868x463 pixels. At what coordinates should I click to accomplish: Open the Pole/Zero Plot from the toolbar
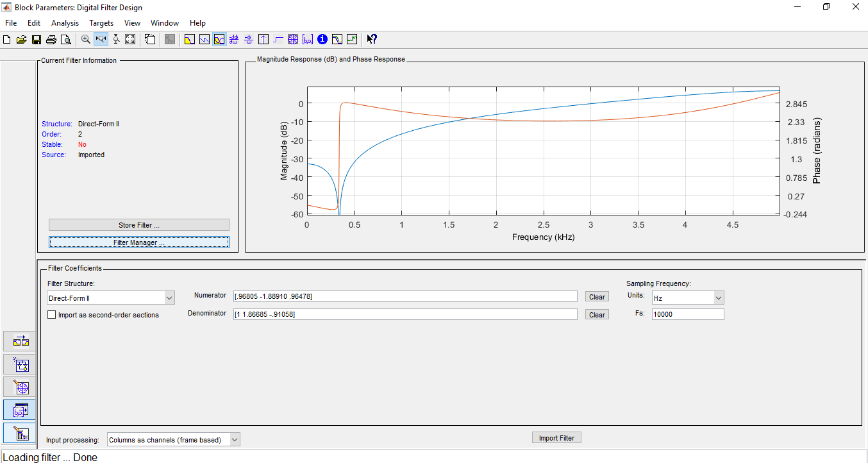click(x=293, y=39)
